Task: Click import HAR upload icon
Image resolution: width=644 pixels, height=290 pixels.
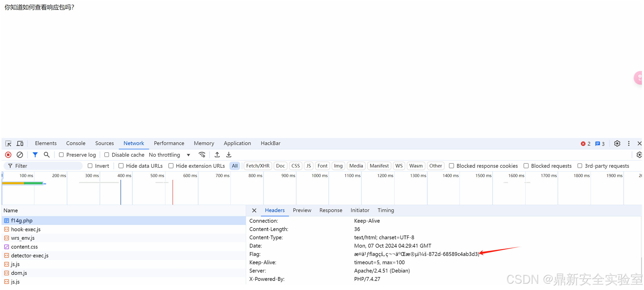Action: pyautogui.click(x=217, y=155)
